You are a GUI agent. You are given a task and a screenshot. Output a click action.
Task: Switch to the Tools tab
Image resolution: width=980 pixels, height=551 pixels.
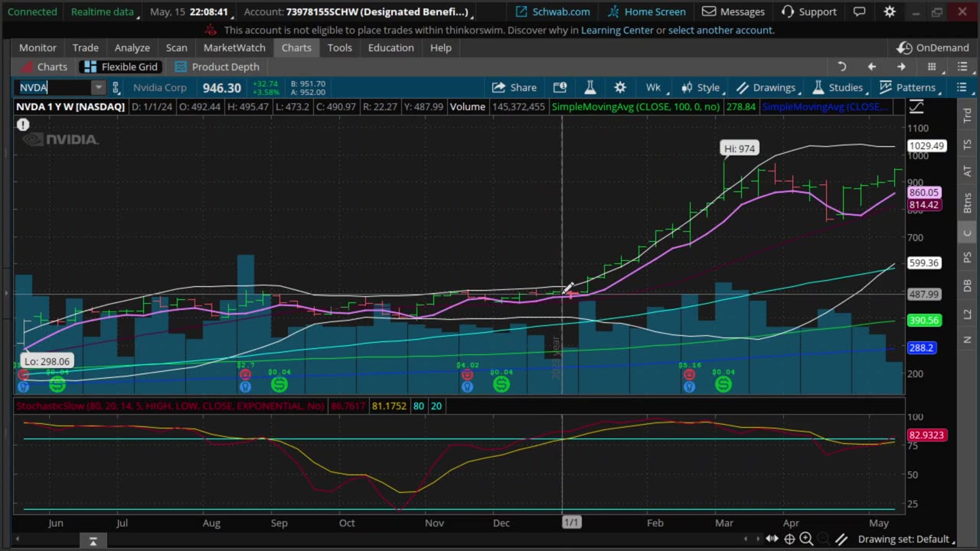click(339, 47)
